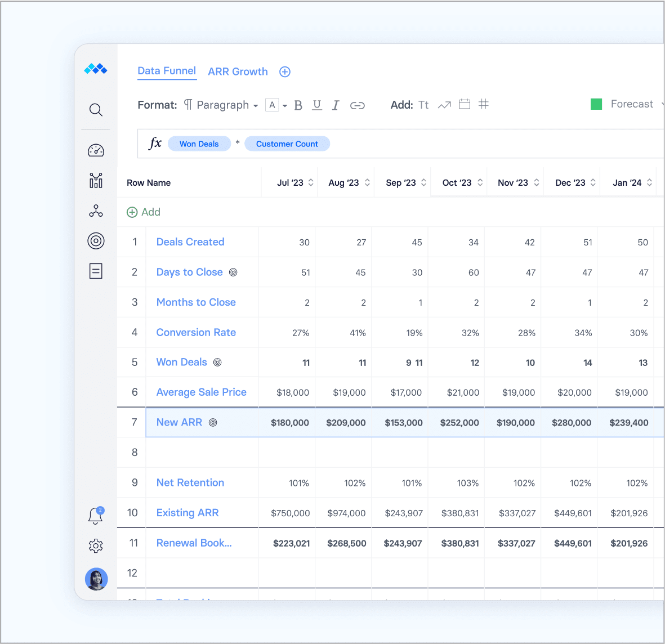Click the green Forecast color swatch
This screenshot has width=665, height=644.
tap(596, 104)
